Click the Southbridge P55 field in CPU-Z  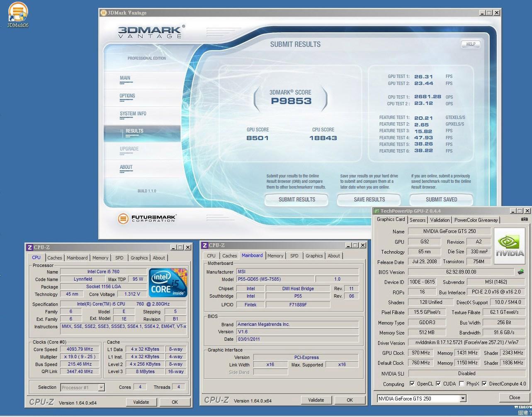tap(298, 296)
